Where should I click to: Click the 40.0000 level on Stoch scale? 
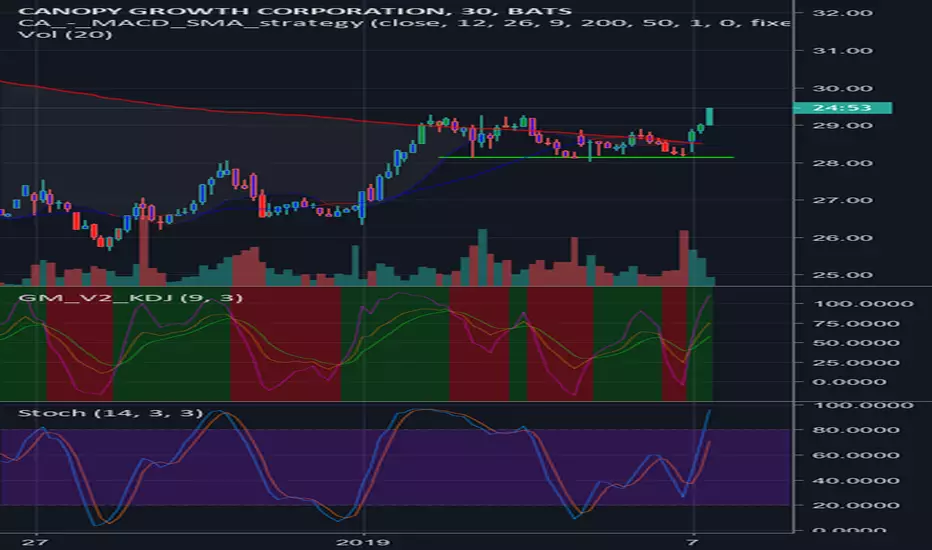(x=855, y=480)
